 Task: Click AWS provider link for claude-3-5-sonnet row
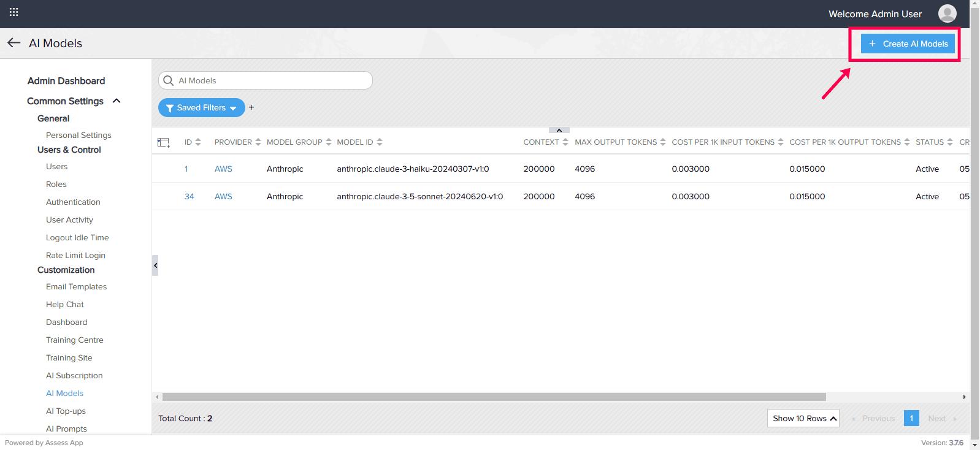(x=223, y=197)
